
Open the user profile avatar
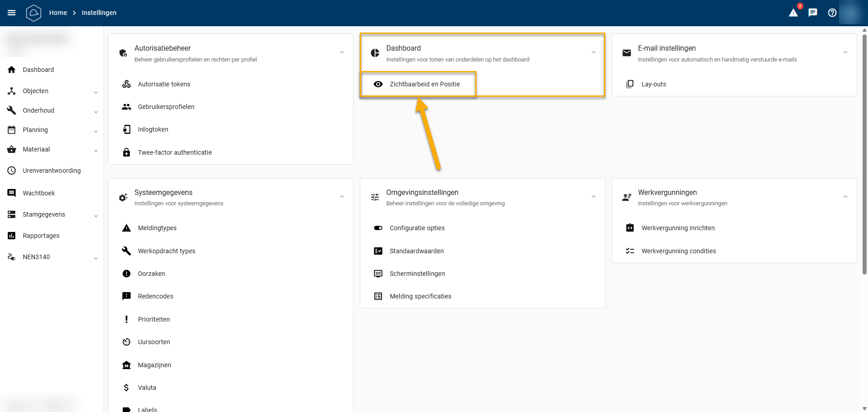click(x=852, y=13)
